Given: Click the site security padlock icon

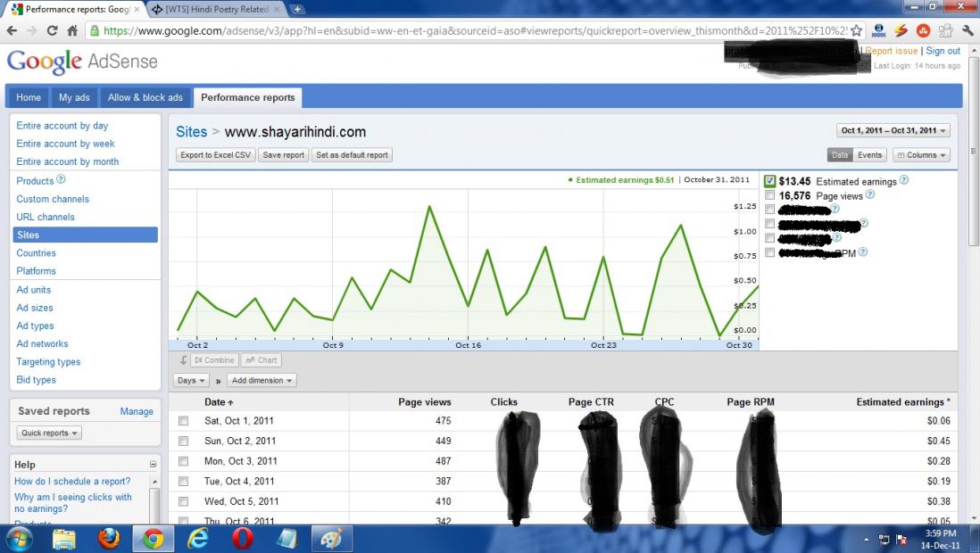Looking at the screenshot, I should (x=94, y=30).
